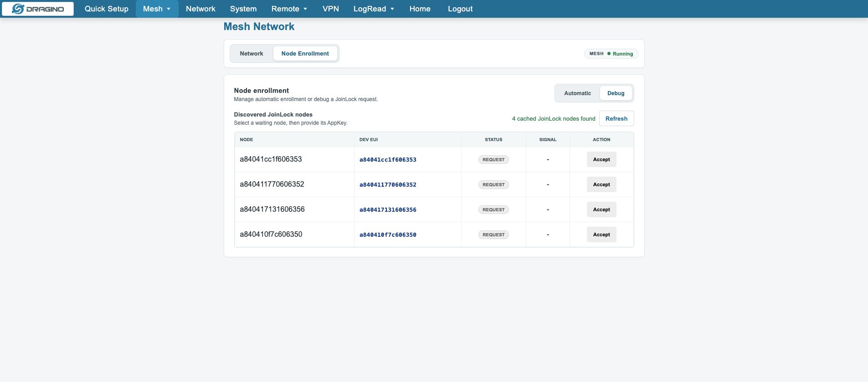Click REQUEST status of node a84041cc1f606353

[x=493, y=160]
